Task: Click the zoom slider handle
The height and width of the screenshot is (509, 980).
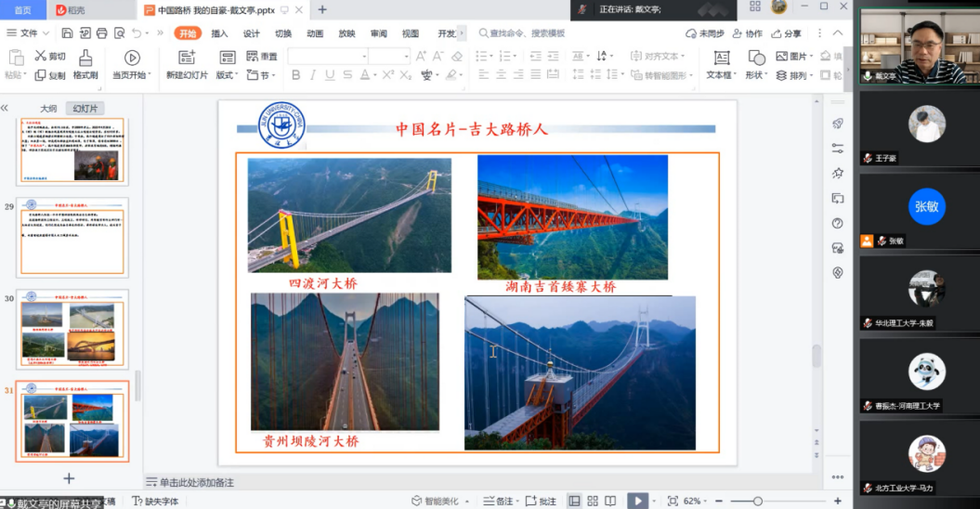Action: pos(758,502)
